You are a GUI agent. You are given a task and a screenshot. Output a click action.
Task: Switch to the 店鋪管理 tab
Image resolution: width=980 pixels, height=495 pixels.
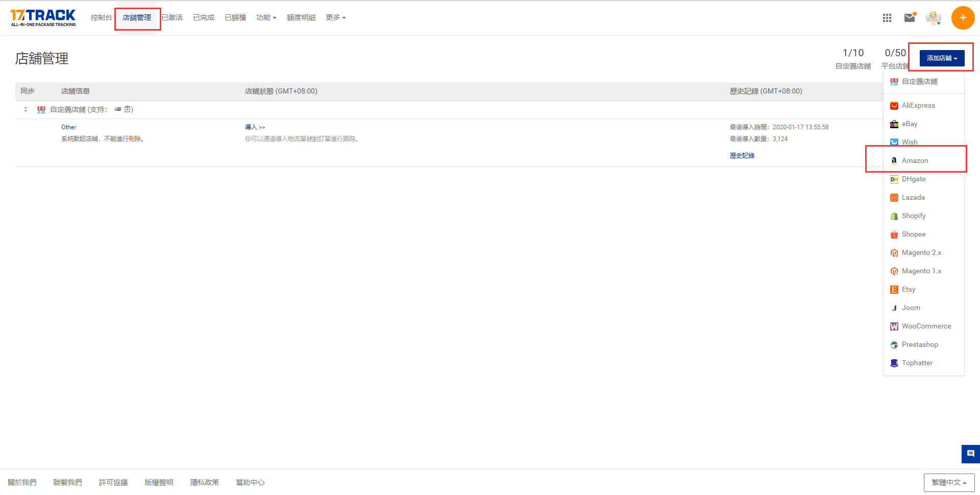[137, 17]
